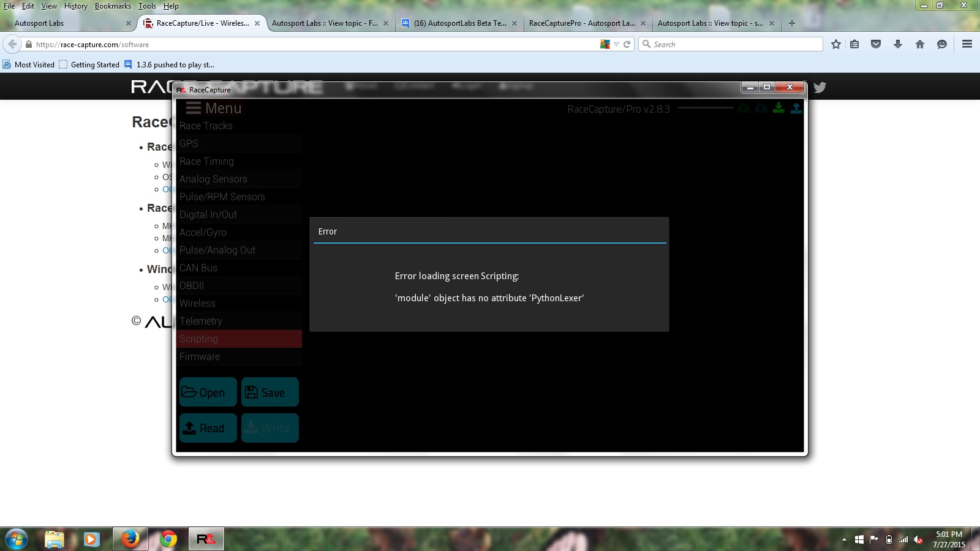Click the Write button in RaceCapture
The image size is (980, 551).
tap(270, 428)
